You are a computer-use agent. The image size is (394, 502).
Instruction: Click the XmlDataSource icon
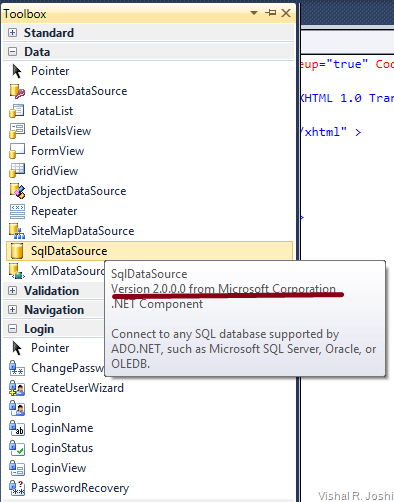tap(17, 271)
